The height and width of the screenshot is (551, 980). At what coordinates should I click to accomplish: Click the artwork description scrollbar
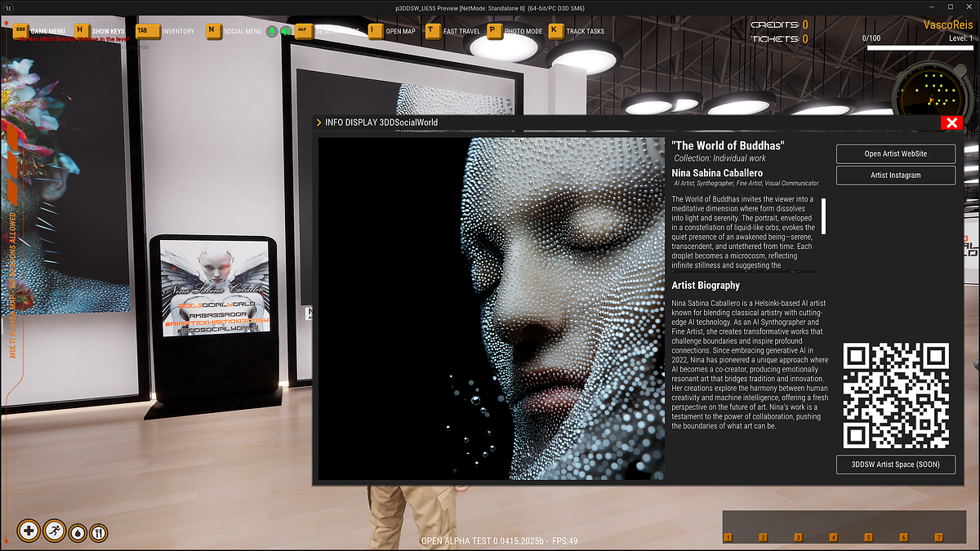[x=823, y=216]
